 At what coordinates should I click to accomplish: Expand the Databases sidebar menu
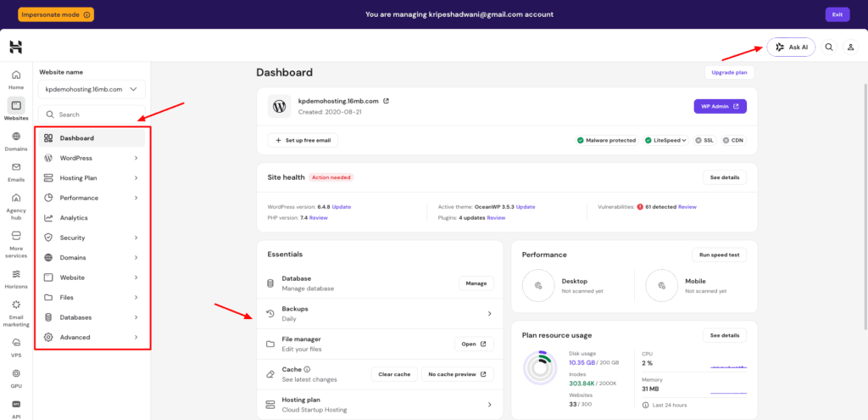(92, 317)
